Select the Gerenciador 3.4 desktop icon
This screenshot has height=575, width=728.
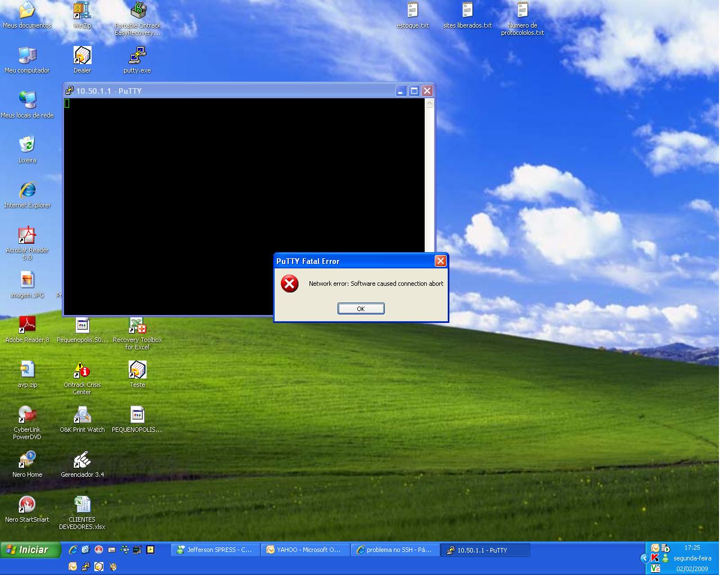[x=82, y=464]
